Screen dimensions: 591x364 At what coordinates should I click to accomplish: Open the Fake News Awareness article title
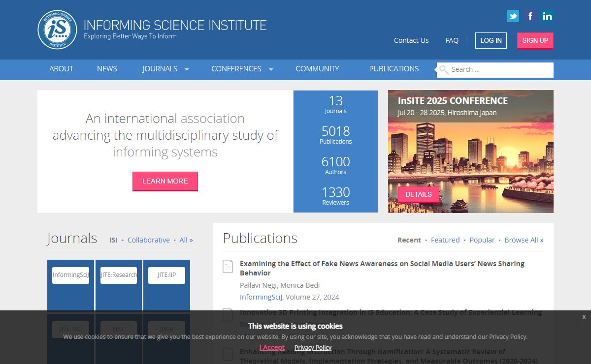pyautogui.click(x=382, y=268)
